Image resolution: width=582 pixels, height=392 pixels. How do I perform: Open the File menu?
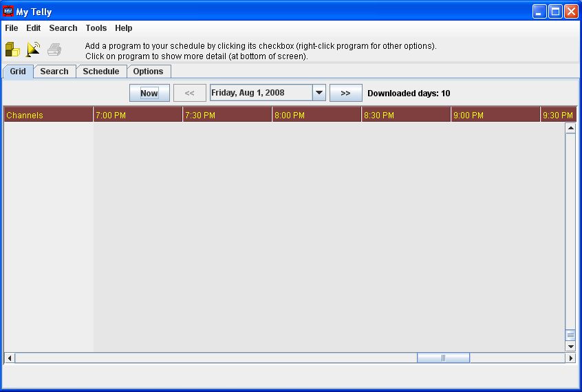(12, 28)
